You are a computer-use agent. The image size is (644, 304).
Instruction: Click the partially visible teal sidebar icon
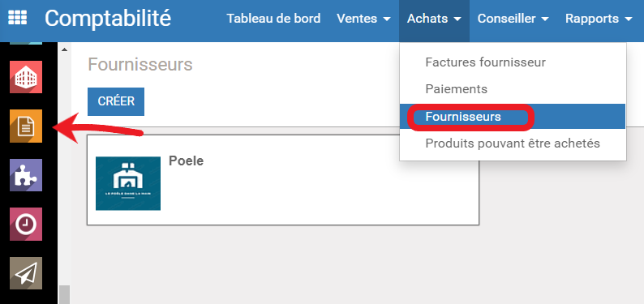[x=26, y=43]
